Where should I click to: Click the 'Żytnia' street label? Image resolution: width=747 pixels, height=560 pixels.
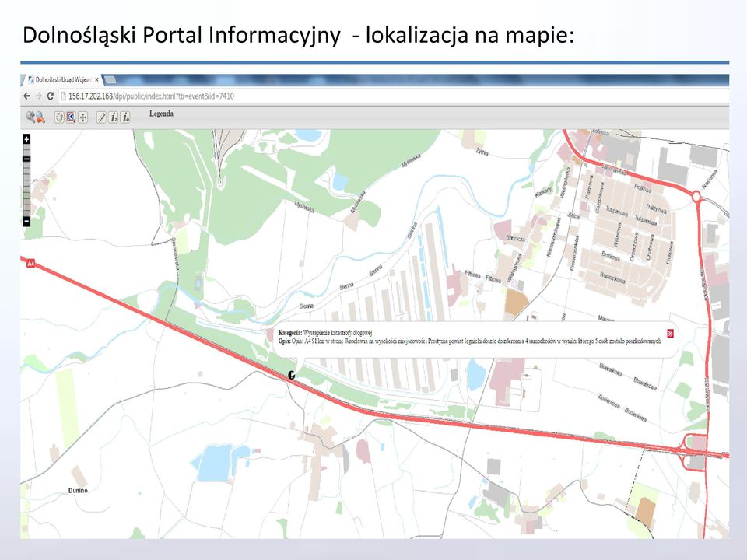(x=482, y=152)
